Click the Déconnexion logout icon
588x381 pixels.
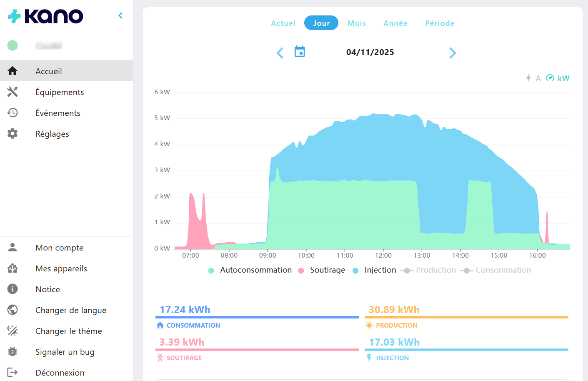click(x=13, y=372)
